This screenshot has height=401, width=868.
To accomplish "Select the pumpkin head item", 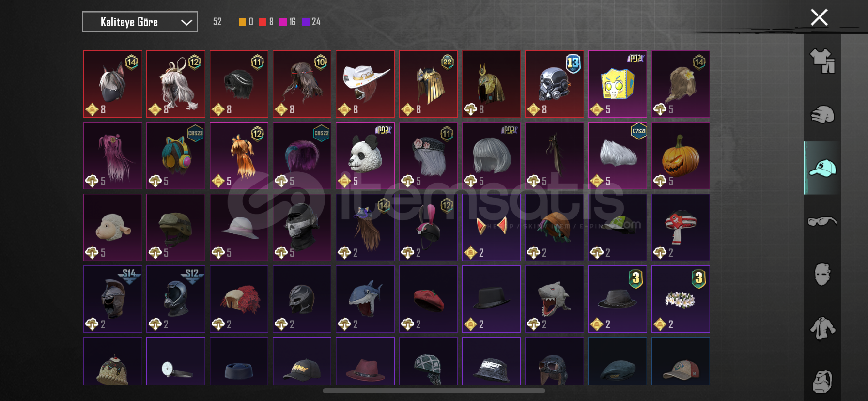I will (681, 155).
